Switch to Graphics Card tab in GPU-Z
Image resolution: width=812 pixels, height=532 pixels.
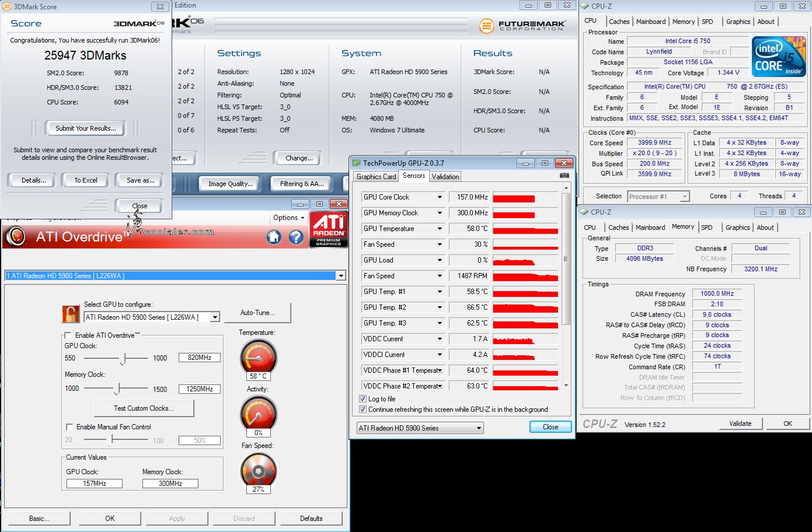pos(376,176)
